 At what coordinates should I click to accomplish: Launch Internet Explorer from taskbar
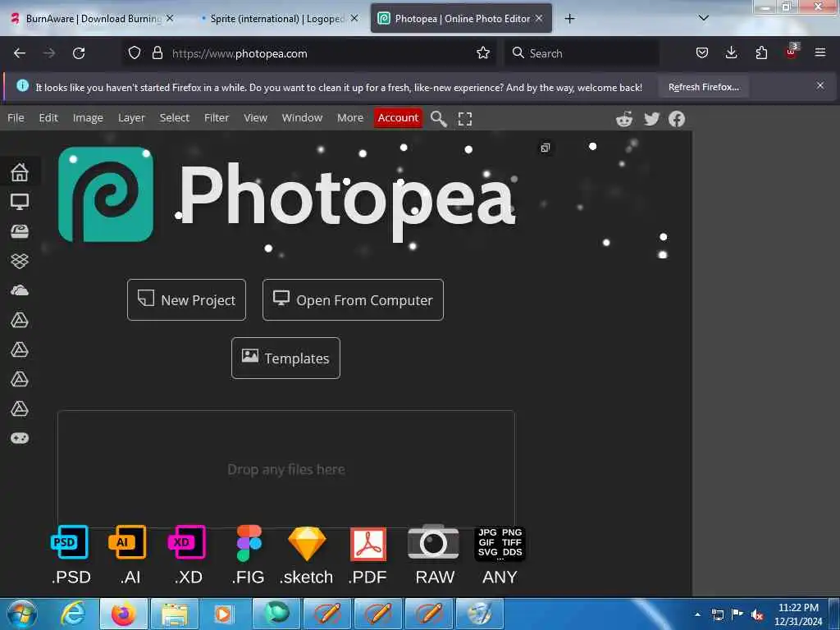(73, 614)
